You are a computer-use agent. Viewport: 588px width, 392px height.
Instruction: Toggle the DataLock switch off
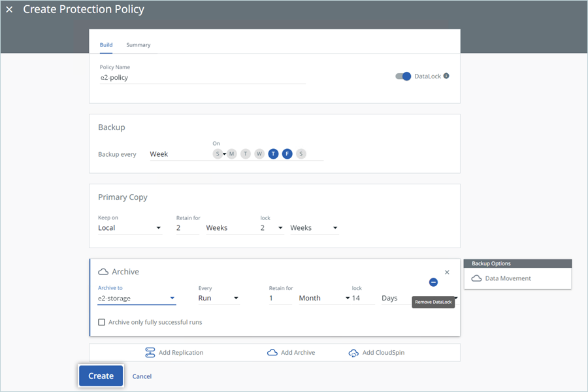pos(403,76)
